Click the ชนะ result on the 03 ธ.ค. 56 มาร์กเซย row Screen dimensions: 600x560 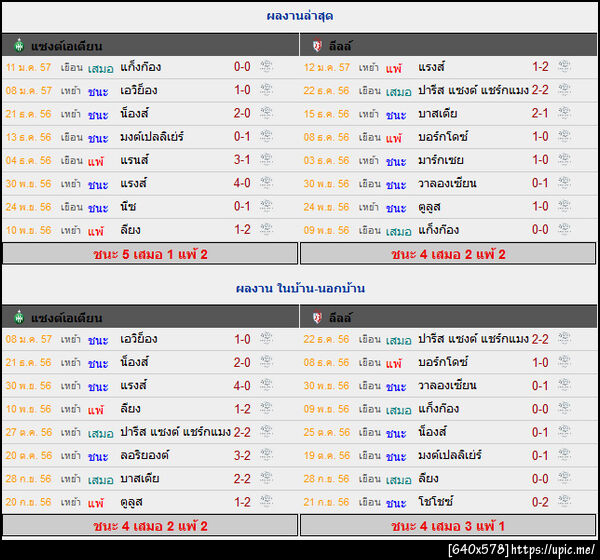coord(396,161)
